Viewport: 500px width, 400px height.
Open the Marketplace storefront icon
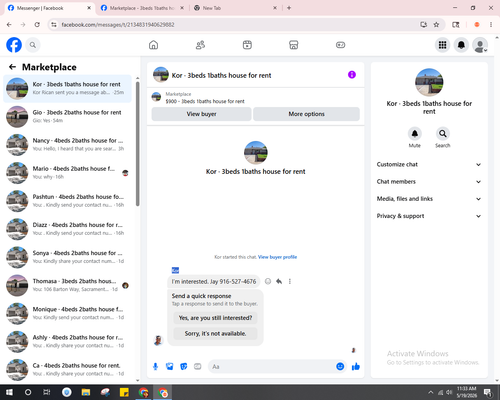tap(294, 45)
